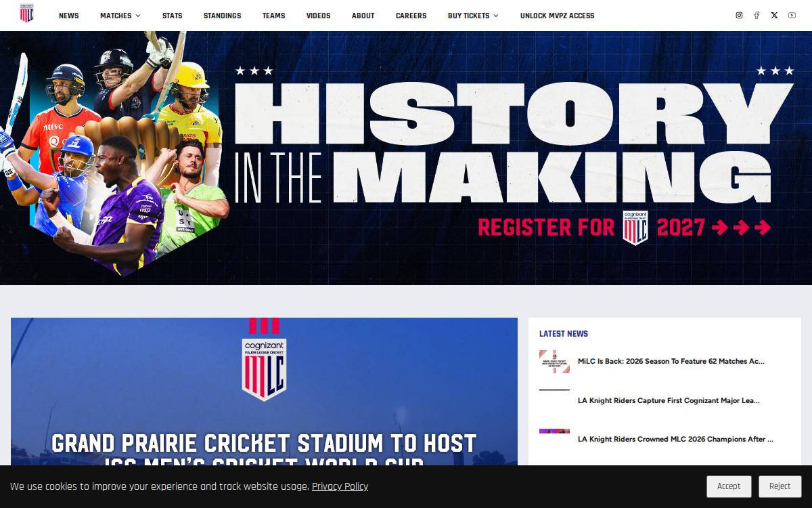Screen dimensions: 812x508
Task: Open the Careers menu item
Action: coord(411,16)
